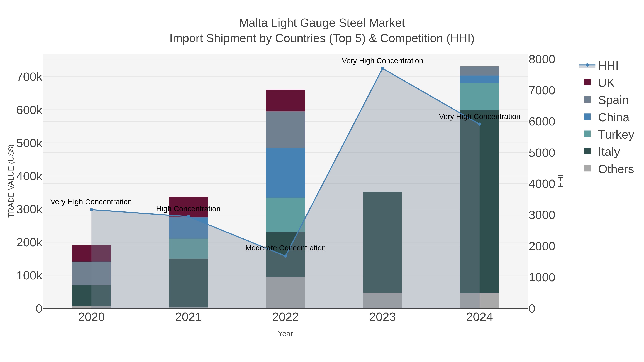Toggle the Others legend entry
Viewport: 644px width, 362px height.
[x=609, y=169]
